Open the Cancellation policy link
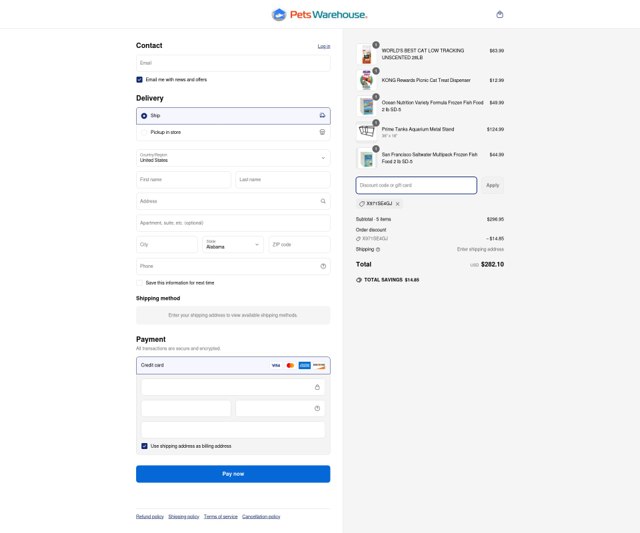640x533 pixels. point(261,517)
